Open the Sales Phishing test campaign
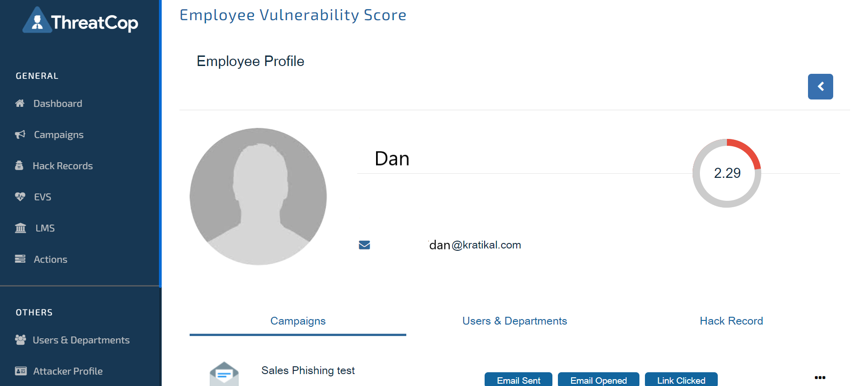Image resolution: width=868 pixels, height=386 pixels. 308,370
